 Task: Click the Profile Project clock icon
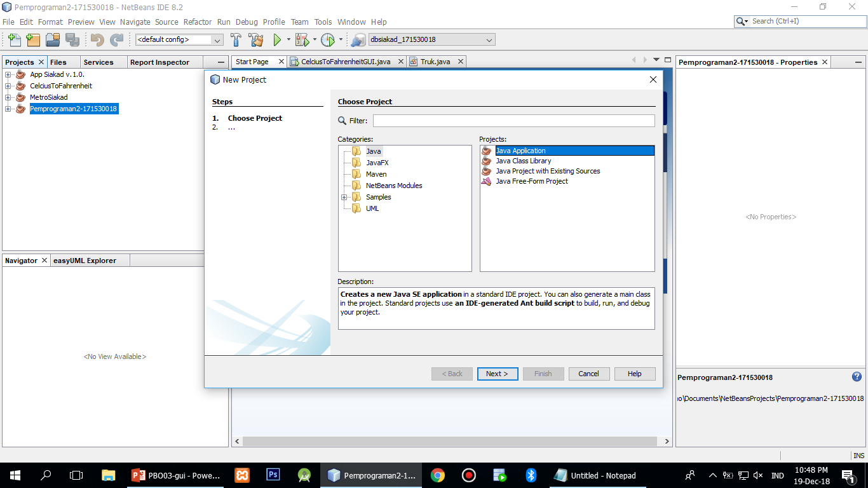click(x=328, y=39)
